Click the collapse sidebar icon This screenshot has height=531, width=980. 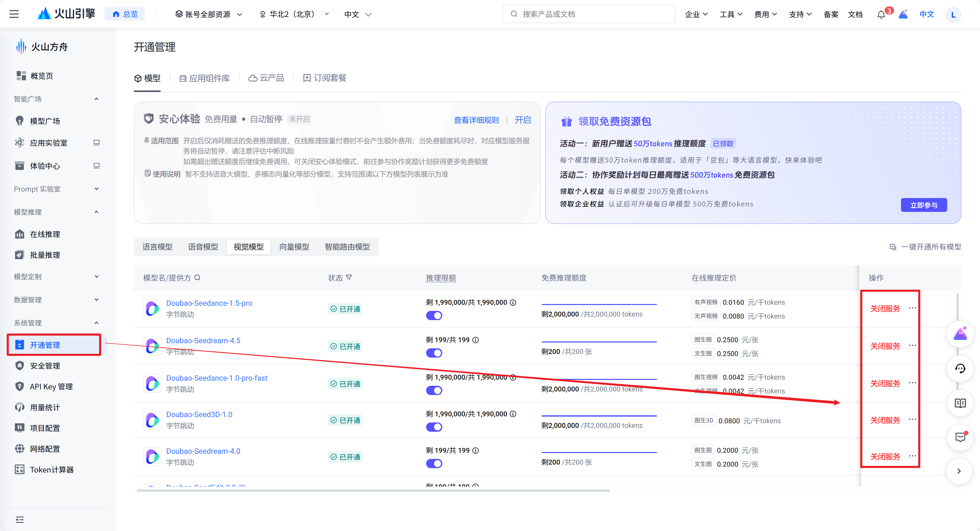click(20, 520)
